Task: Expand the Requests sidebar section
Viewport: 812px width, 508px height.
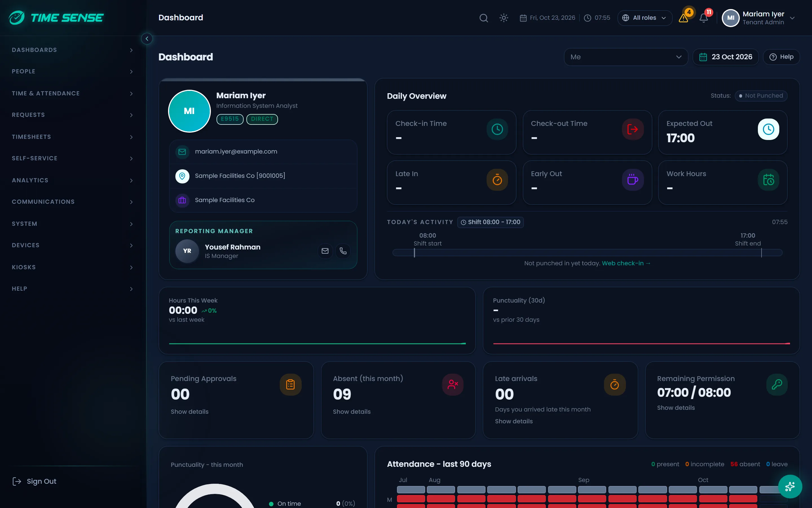Action: coord(73,115)
